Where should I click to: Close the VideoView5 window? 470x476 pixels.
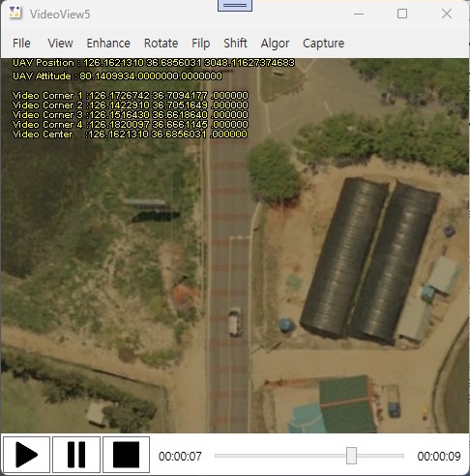click(447, 14)
